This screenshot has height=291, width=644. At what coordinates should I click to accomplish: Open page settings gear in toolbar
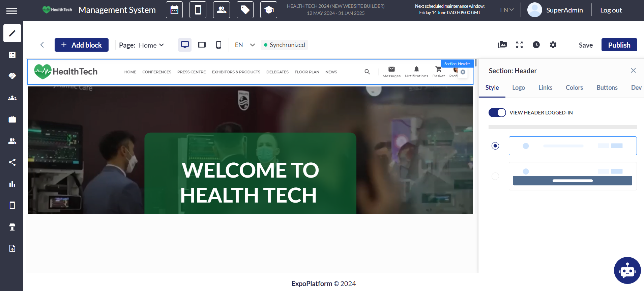point(553,45)
